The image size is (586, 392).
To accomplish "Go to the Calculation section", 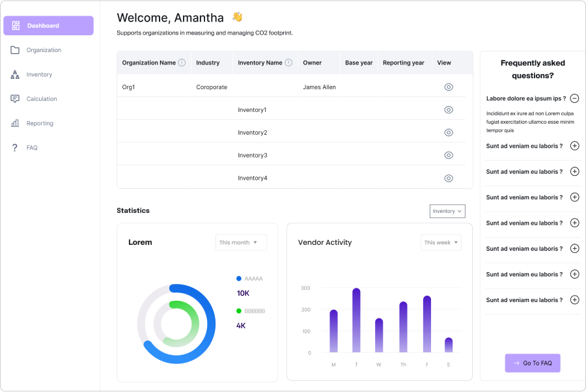I will coord(41,99).
